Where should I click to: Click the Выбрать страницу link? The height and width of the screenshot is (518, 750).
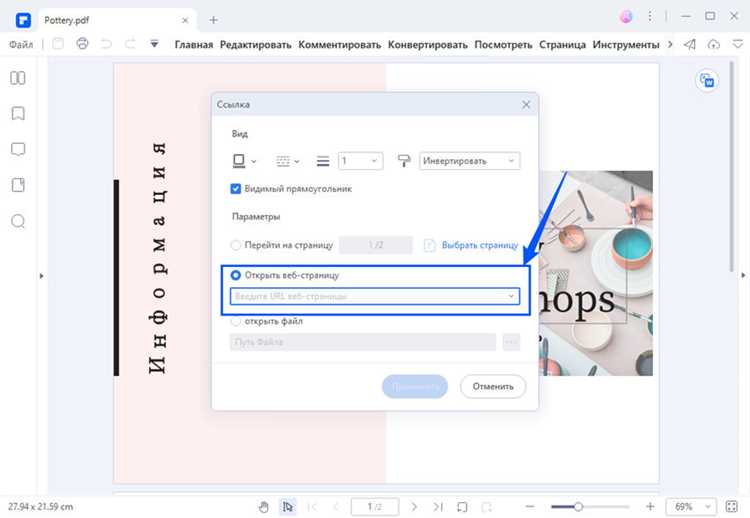click(x=480, y=245)
